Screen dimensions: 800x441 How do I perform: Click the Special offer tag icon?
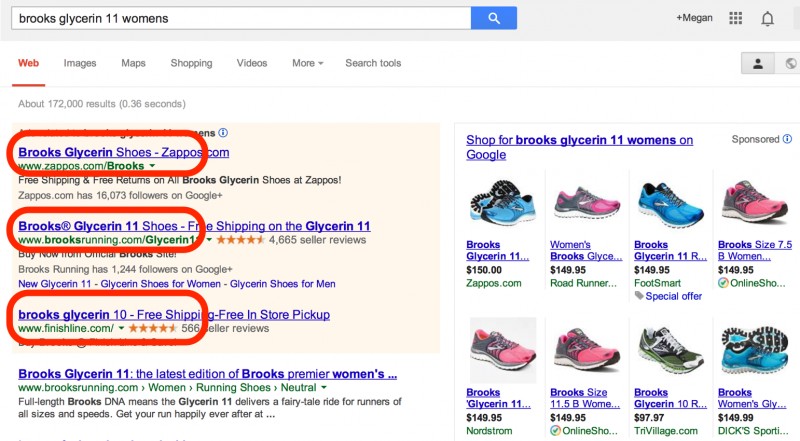(x=639, y=296)
